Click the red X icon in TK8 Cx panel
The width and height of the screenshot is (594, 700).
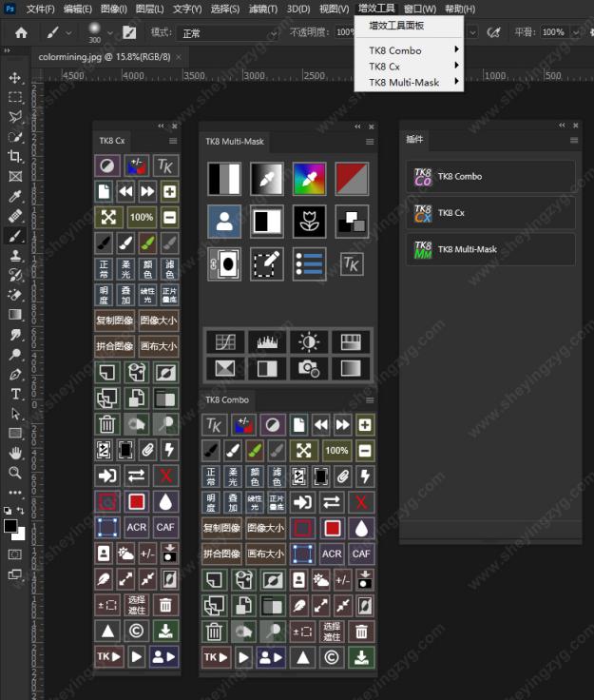166,476
